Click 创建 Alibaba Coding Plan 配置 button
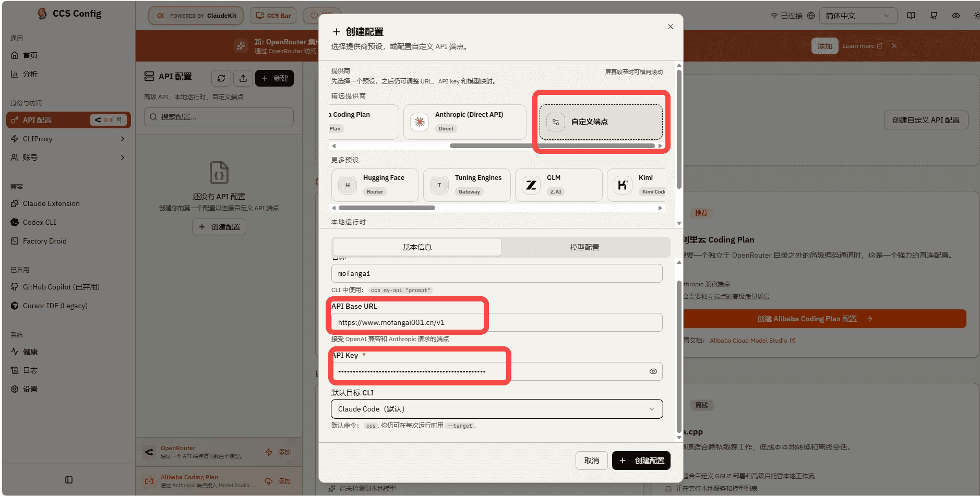Viewport: 980px width, 496px height. [824, 319]
